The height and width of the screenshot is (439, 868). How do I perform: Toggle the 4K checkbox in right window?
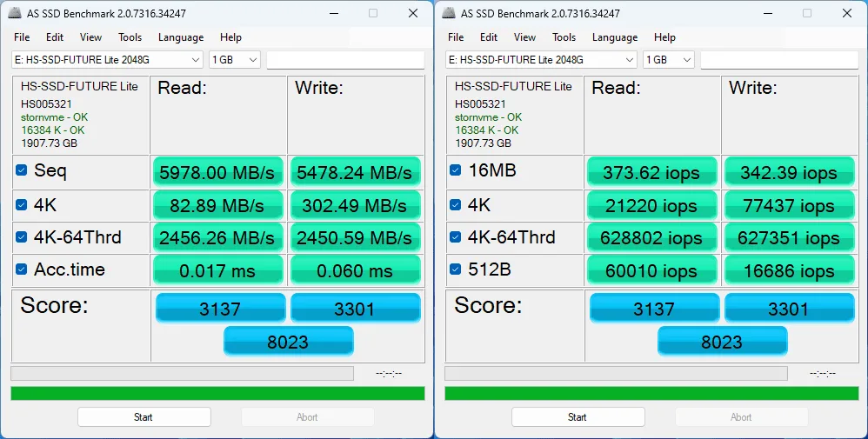coord(456,205)
